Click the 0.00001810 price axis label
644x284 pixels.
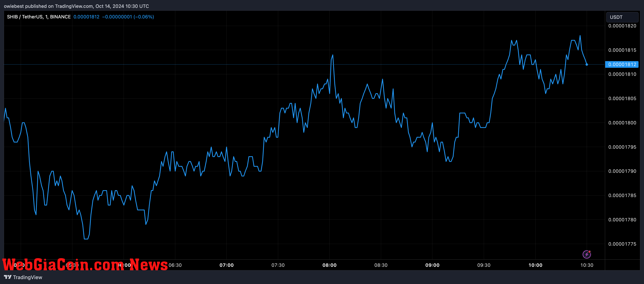coord(622,74)
